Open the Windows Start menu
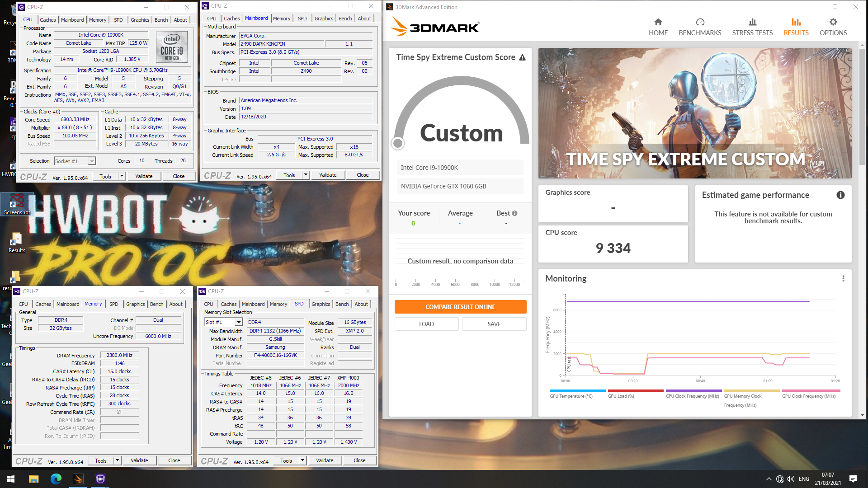 (x=11, y=479)
